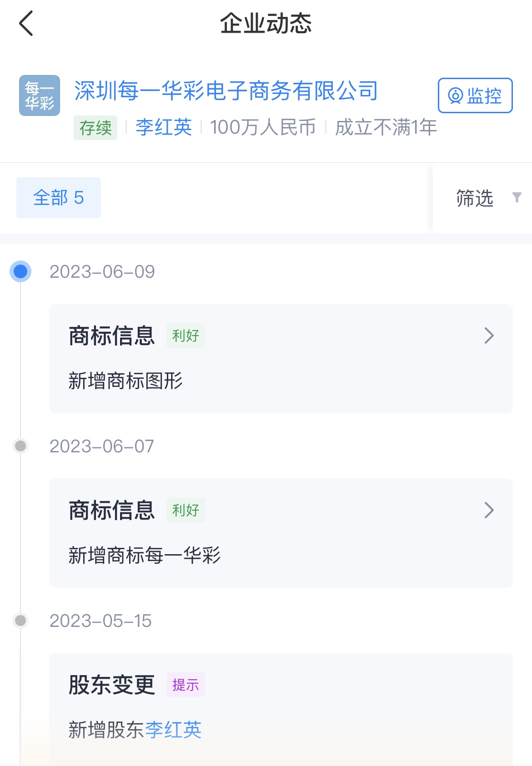
Task: Expand chevron for 新增商标每一华彩 entry
Action: click(489, 510)
